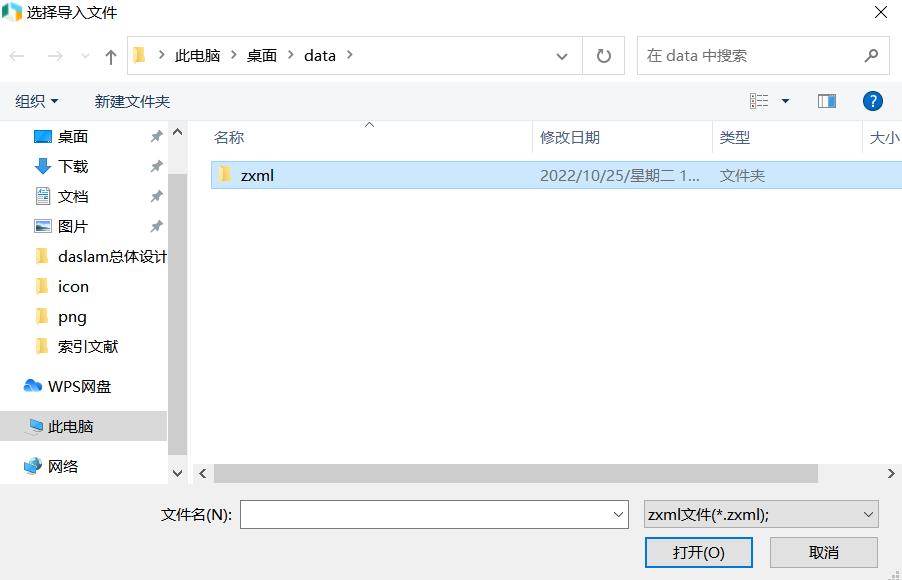Change the view layout icon
This screenshot has width=902, height=580.
(x=759, y=101)
